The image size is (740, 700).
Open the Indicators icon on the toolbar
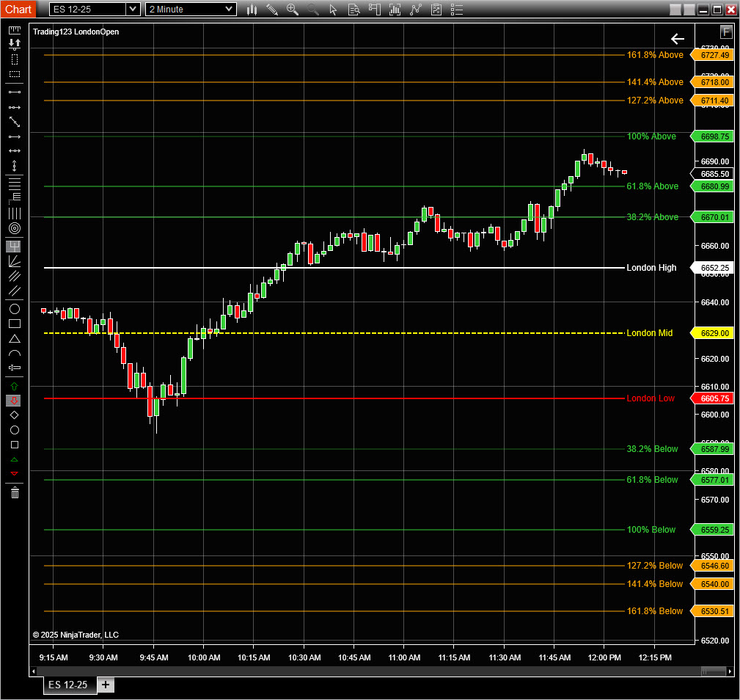395,10
